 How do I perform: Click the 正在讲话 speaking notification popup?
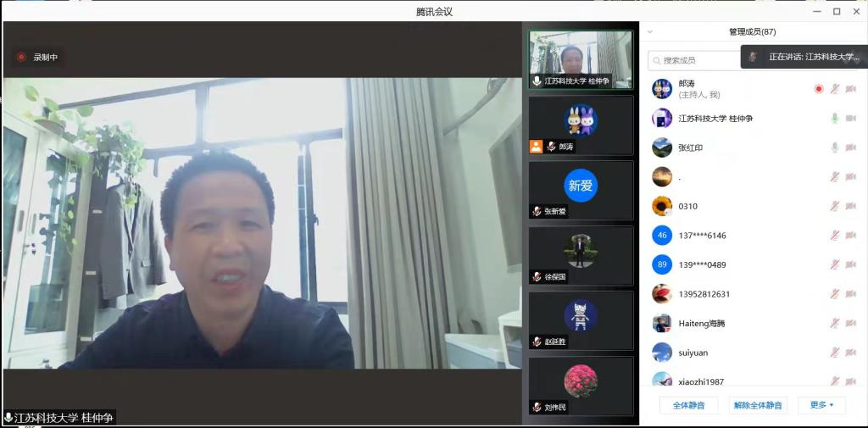[x=803, y=57]
